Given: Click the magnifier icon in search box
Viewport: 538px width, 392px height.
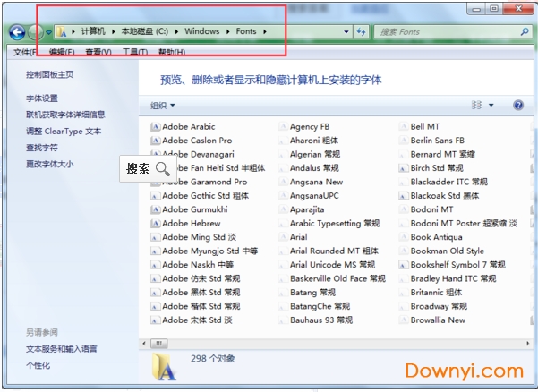Looking at the screenshot, I should pyautogui.click(x=525, y=32).
